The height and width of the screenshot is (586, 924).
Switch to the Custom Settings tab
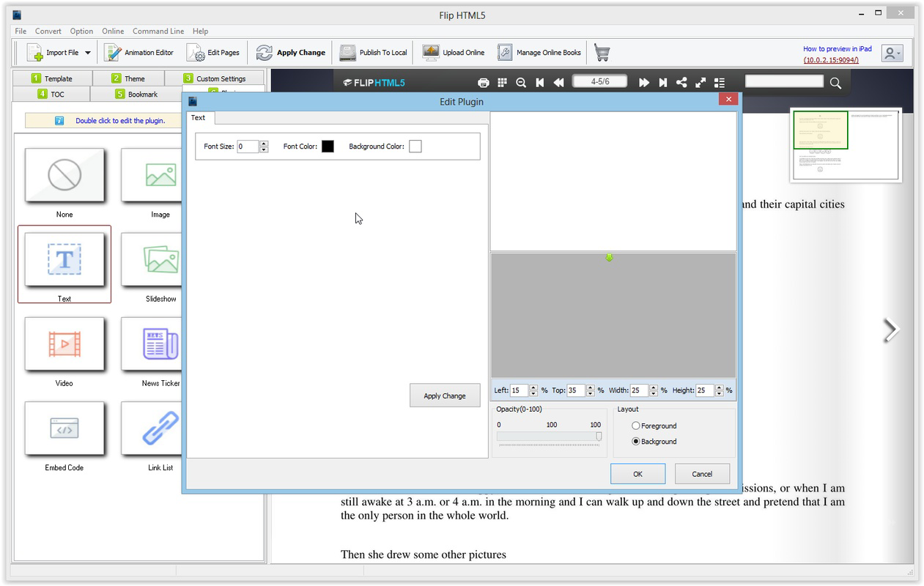click(215, 78)
